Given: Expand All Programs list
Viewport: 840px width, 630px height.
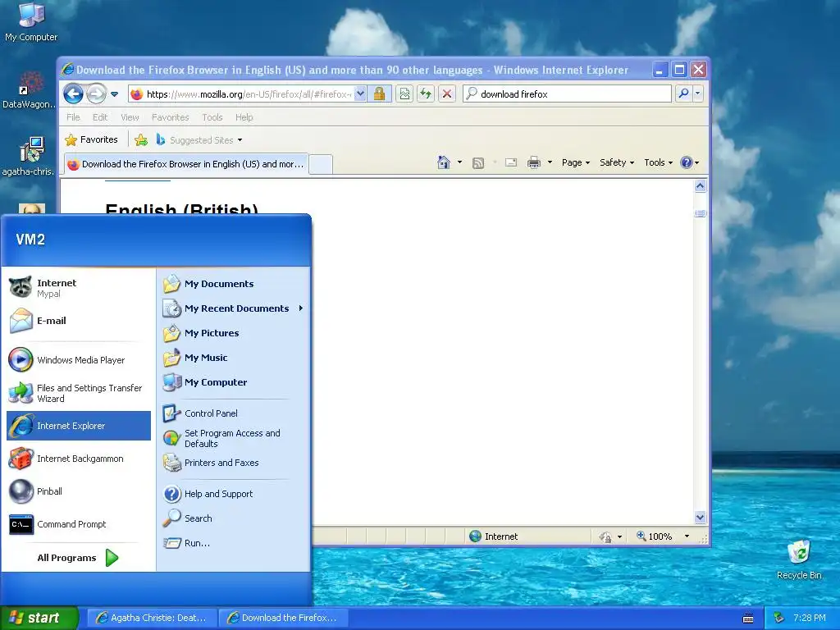Looking at the screenshot, I should [78, 558].
